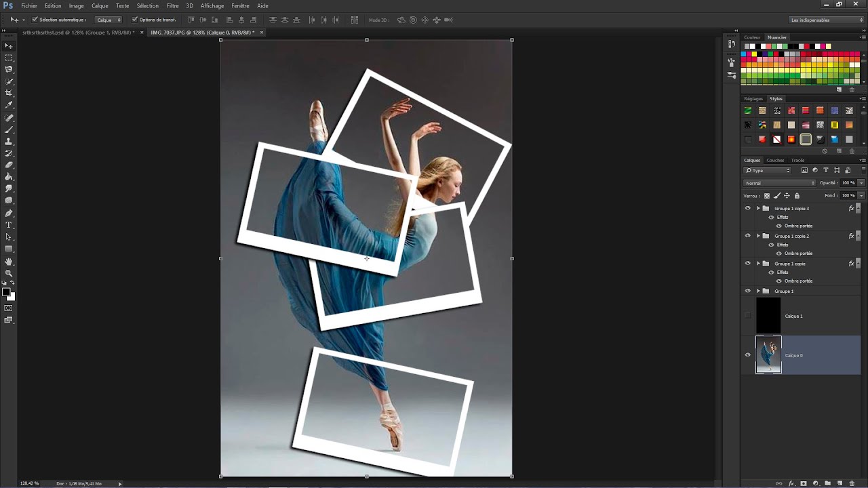
Task: Toggle Quick Mask mode icon
Action: [9, 308]
